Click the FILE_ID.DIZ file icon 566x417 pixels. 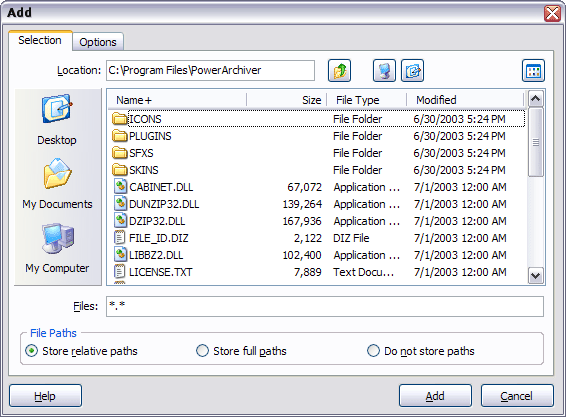[119, 238]
